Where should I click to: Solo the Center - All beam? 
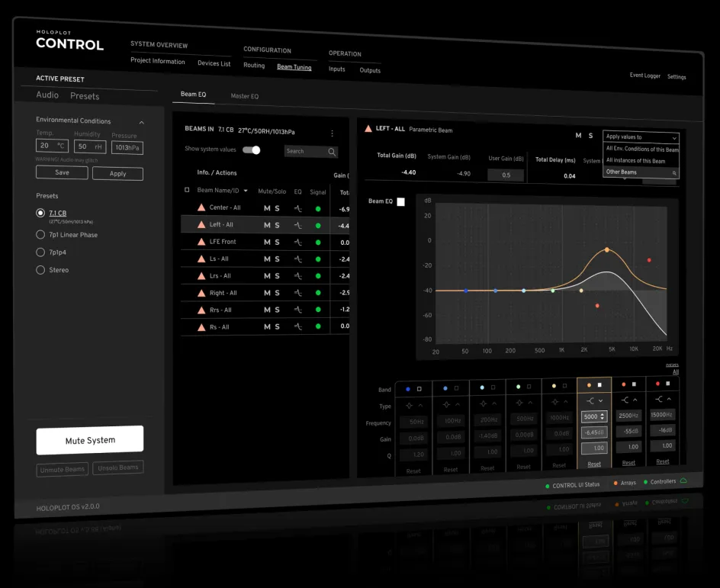point(277,208)
